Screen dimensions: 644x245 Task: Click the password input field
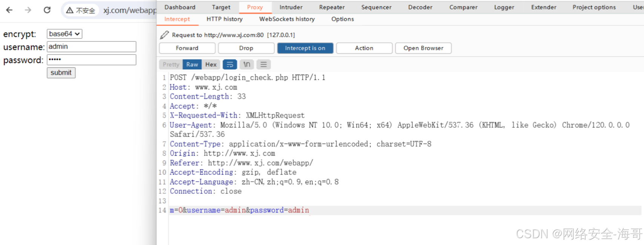pyautogui.click(x=92, y=60)
